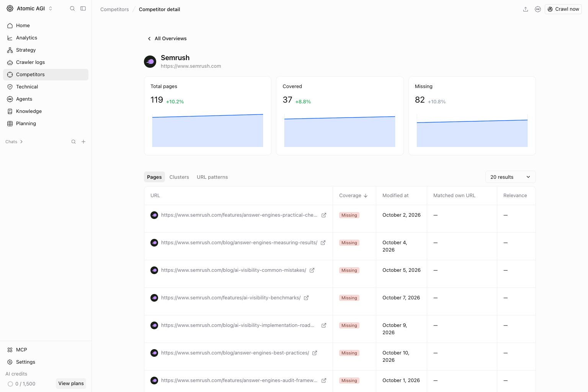Collapse the sidebar panel toggle icon

click(83, 8)
